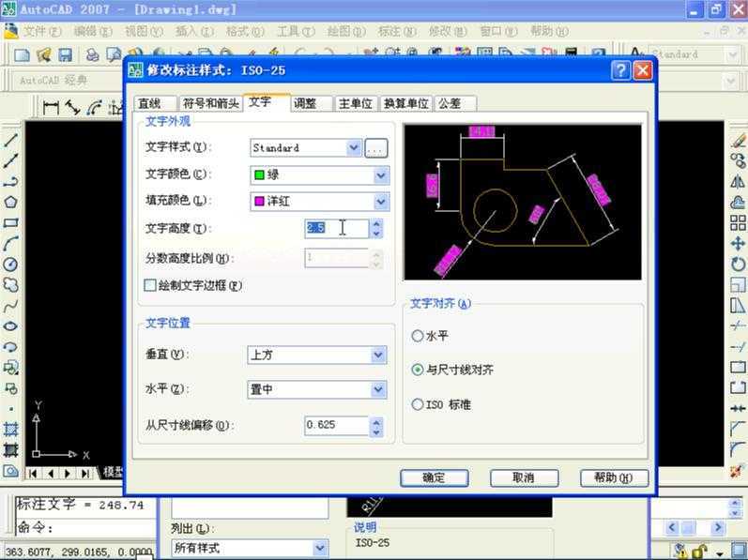Switch to the 直线 tab
Viewport: 748px width, 560px height.
click(155, 103)
